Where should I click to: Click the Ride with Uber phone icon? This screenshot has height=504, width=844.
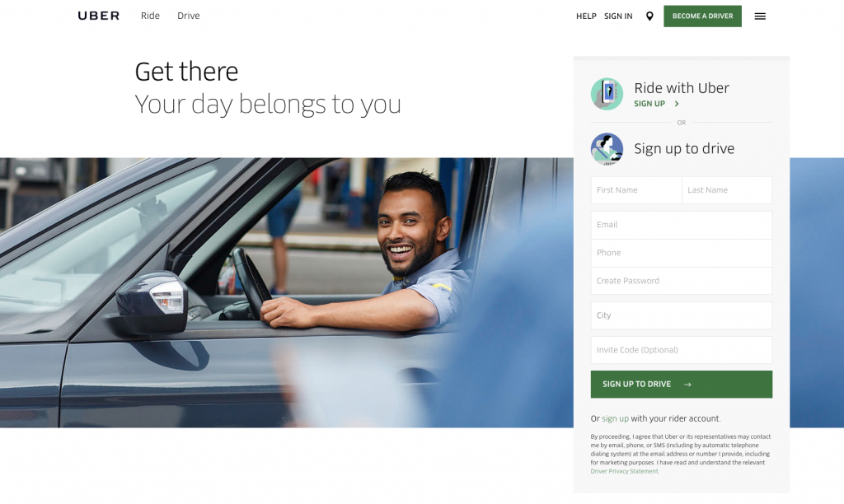point(607,94)
